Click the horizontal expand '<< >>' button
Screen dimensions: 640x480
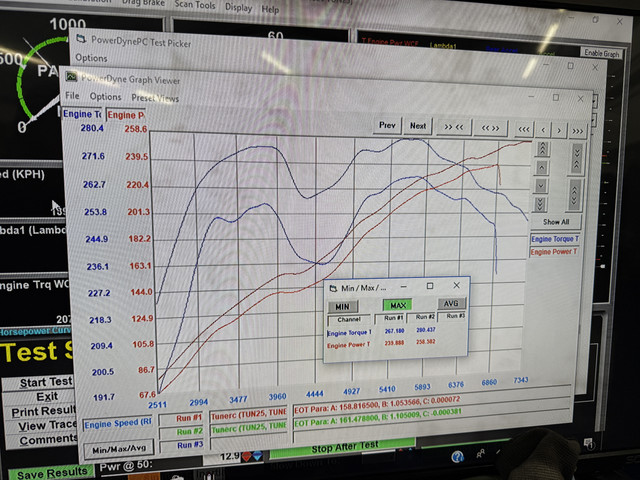(x=490, y=128)
